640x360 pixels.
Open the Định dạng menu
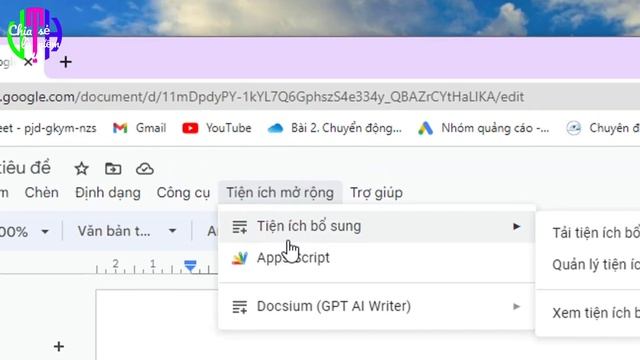[108, 193]
